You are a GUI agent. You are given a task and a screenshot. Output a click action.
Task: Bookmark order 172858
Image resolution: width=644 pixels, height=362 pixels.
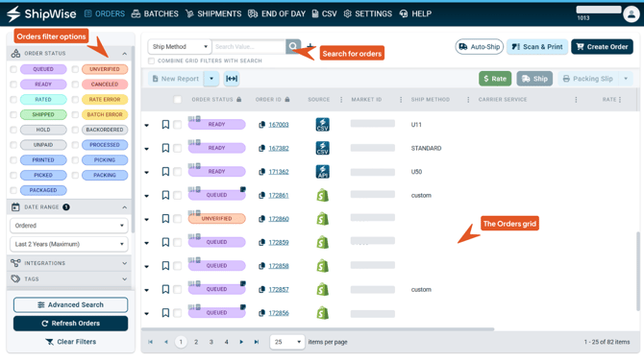tap(165, 266)
